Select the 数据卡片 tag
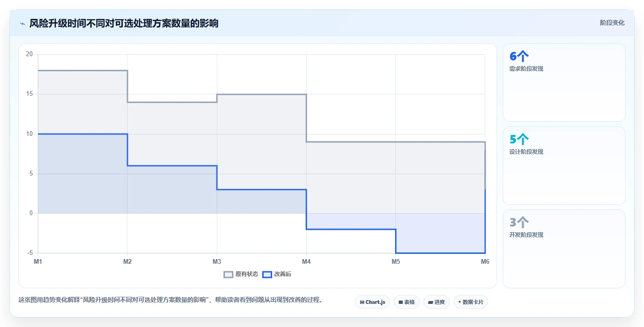 tap(471, 302)
